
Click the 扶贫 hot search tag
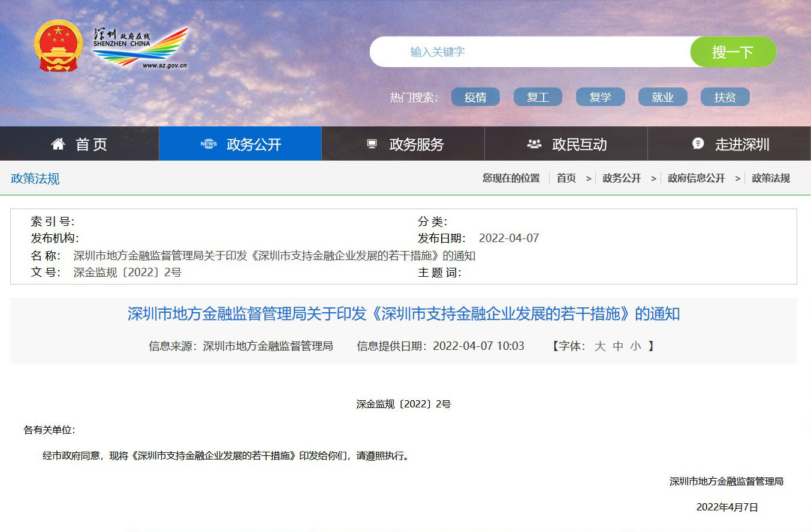(x=725, y=98)
